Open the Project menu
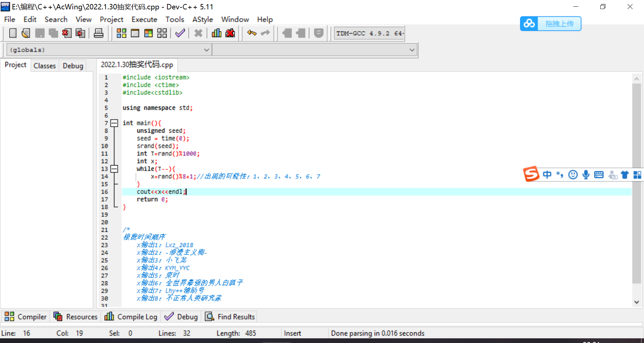The image size is (644, 343). click(x=111, y=19)
